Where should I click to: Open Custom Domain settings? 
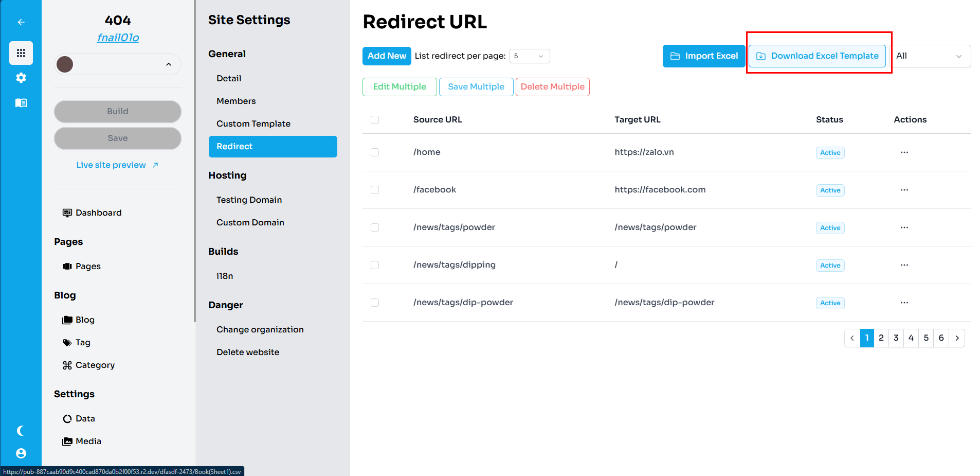pyautogui.click(x=250, y=222)
